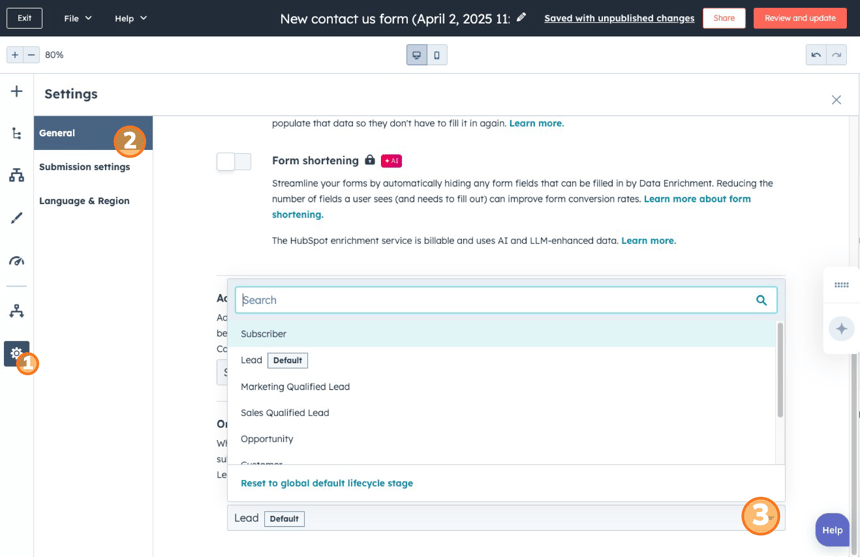This screenshot has height=557, width=860.
Task: Open the style paintbrush icon in sidebar
Action: [x=16, y=218]
